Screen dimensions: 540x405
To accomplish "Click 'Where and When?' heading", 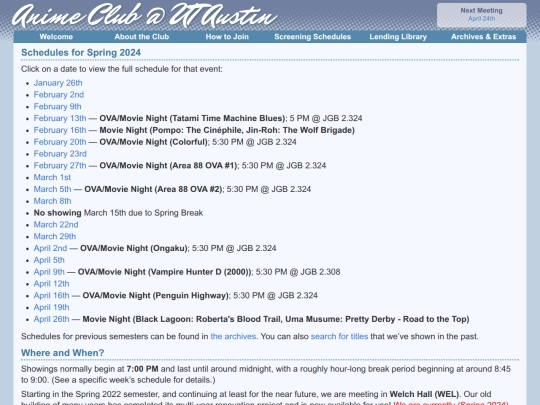I will pyautogui.click(x=62, y=353).
